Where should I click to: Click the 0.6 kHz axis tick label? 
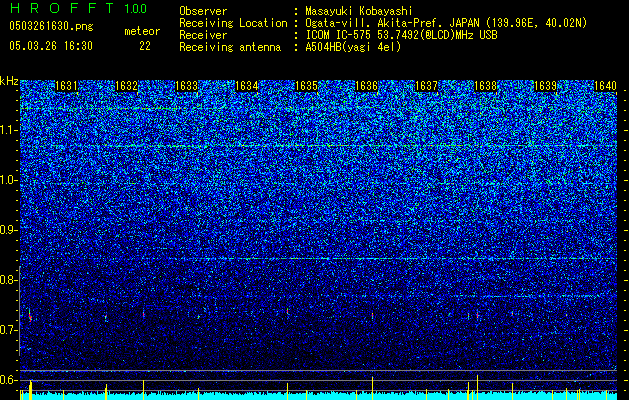[9, 380]
